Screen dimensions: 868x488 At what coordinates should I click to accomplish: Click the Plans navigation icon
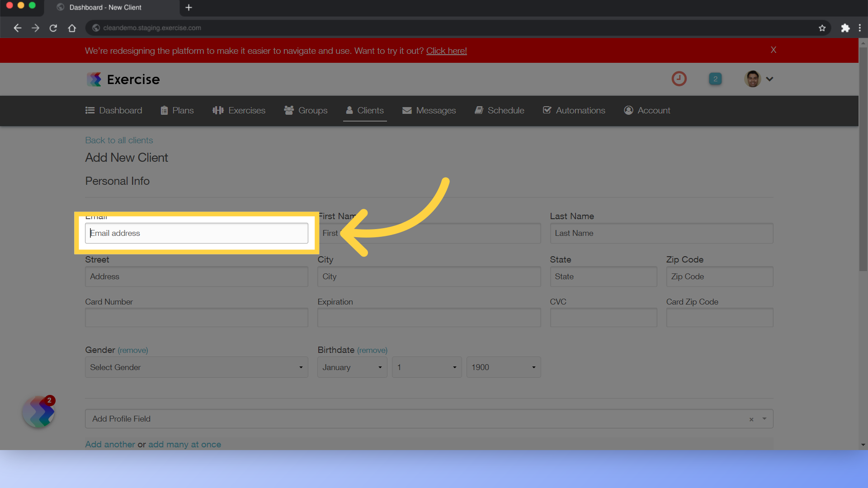pyautogui.click(x=165, y=110)
